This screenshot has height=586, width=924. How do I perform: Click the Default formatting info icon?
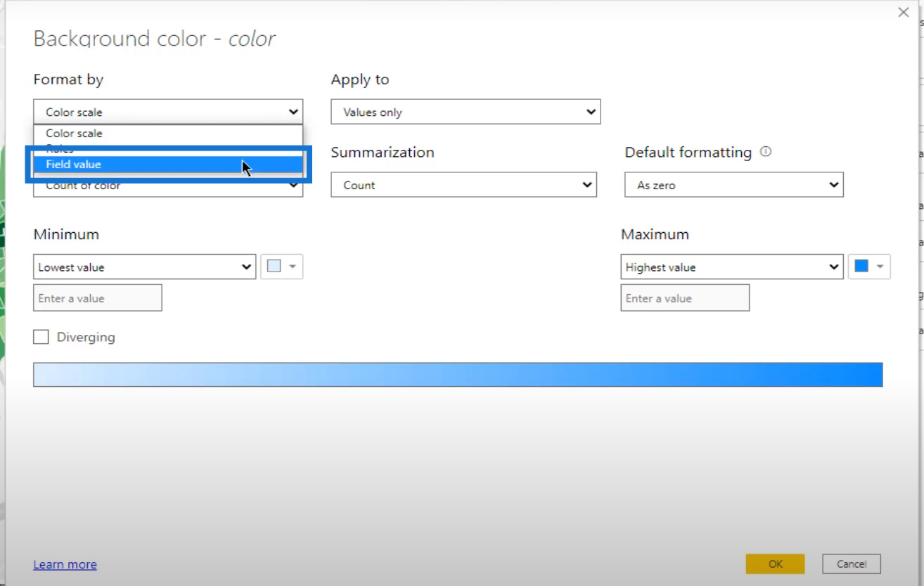coord(766,151)
